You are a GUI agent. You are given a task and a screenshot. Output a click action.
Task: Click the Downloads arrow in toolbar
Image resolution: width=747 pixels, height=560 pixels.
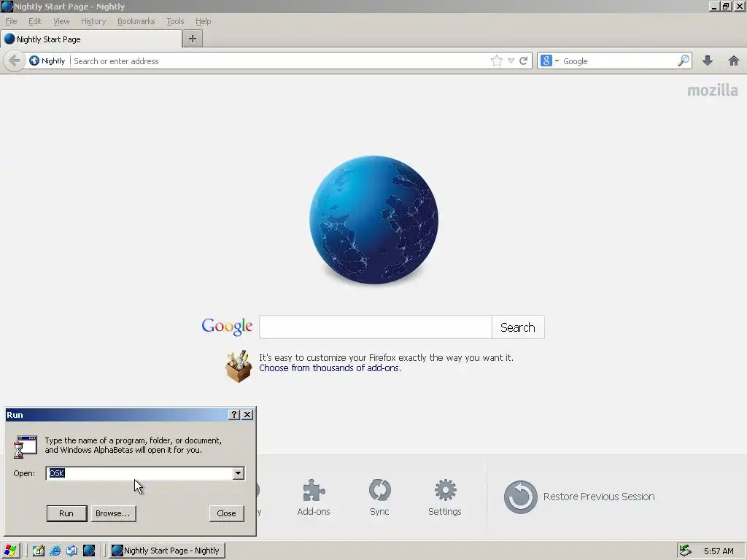(x=708, y=61)
